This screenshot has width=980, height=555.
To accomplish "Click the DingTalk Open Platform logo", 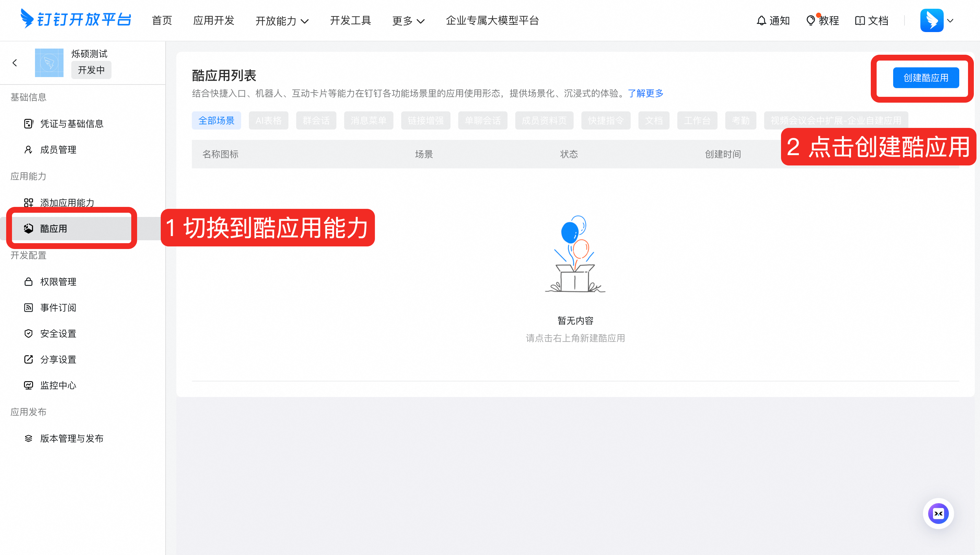I will click(76, 19).
